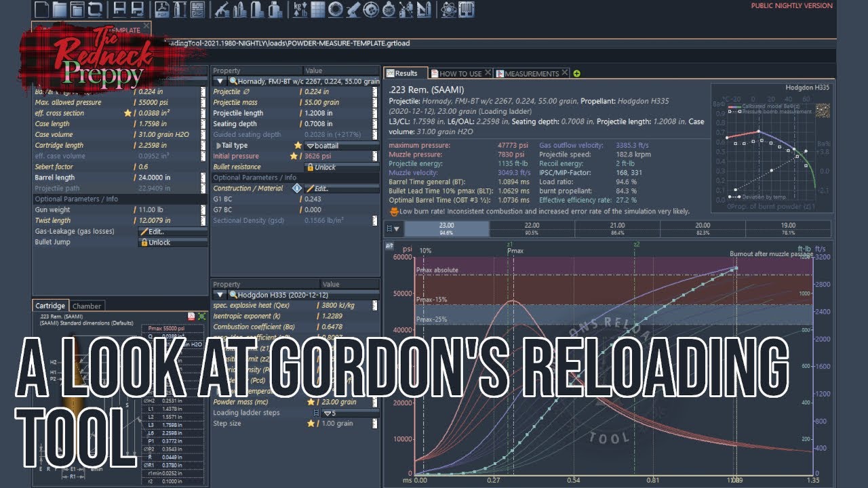
Task: Export the report as PDF
Action: [163, 9]
